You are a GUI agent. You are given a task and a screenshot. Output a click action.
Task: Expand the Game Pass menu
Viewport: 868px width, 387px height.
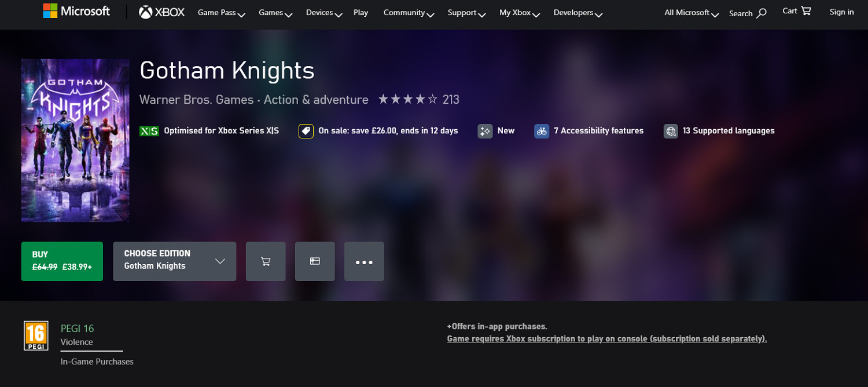pos(221,13)
